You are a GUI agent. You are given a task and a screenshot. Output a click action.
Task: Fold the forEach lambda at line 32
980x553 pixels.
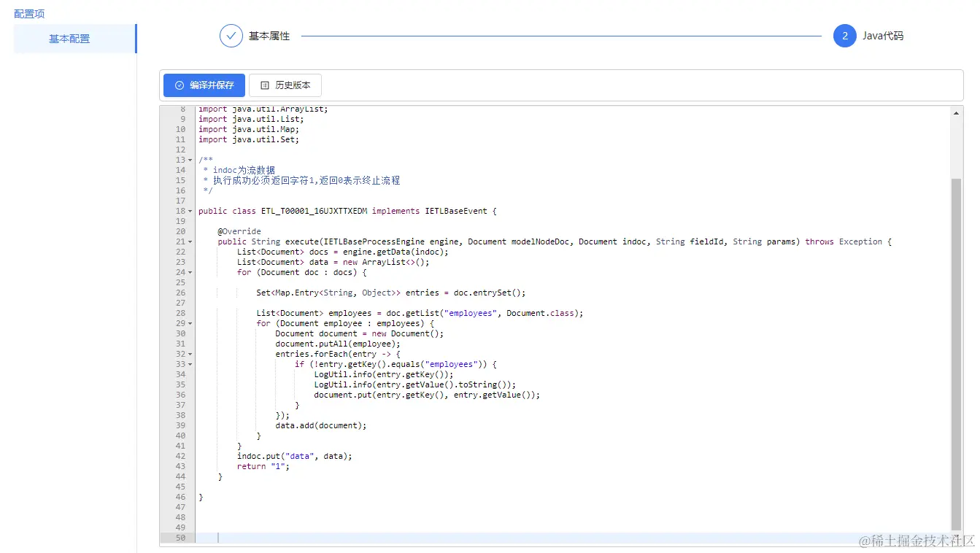[190, 354]
